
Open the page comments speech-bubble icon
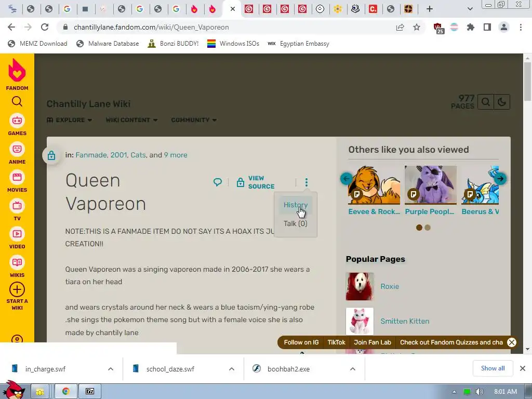(x=218, y=182)
